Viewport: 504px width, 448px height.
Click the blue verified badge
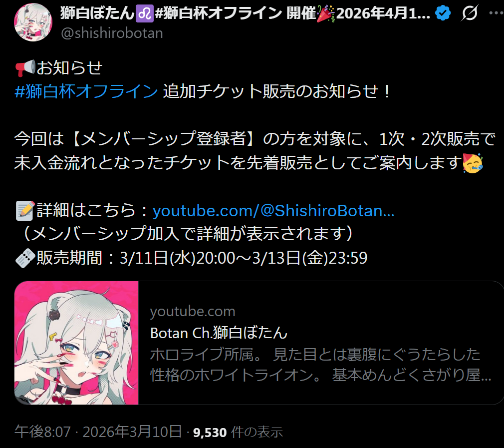(x=443, y=13)
